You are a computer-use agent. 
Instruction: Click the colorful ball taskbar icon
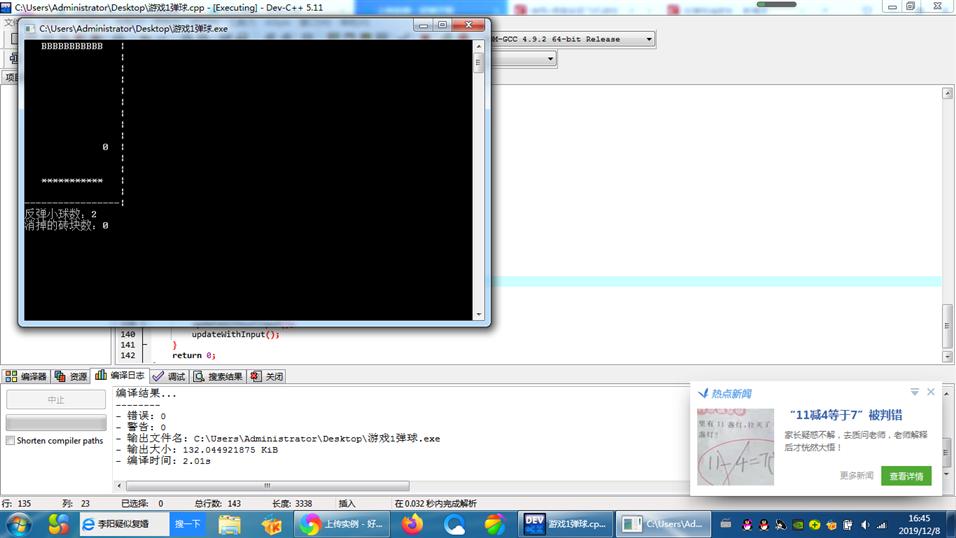coord(495,525)
